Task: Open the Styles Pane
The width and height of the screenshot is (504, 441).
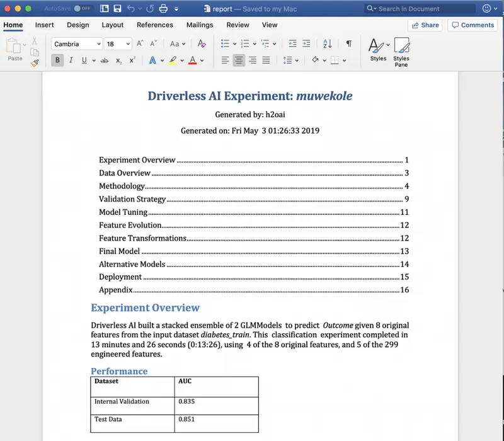Action: [401, 52]
